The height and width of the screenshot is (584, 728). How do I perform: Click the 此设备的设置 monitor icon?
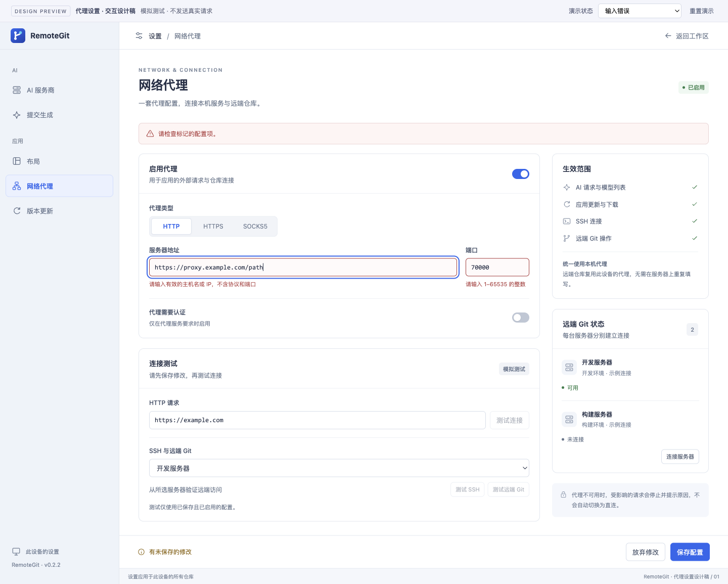click(16, 552)
